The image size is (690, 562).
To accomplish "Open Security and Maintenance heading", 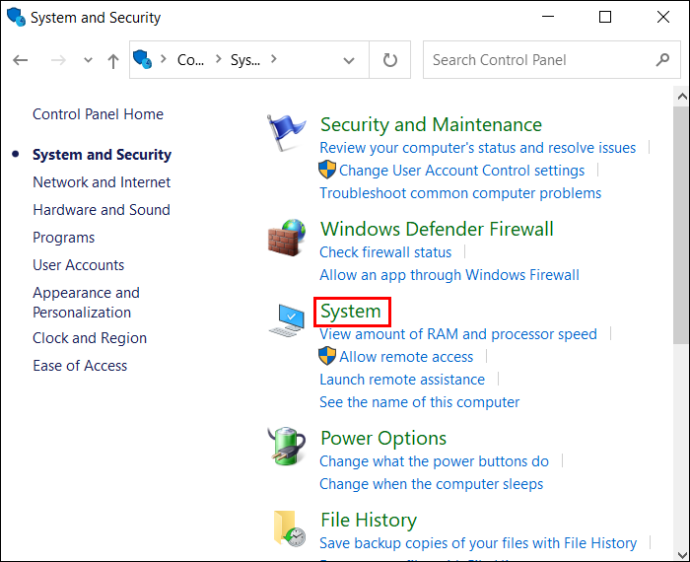I will pyautogui.click(x=431, y=125).
